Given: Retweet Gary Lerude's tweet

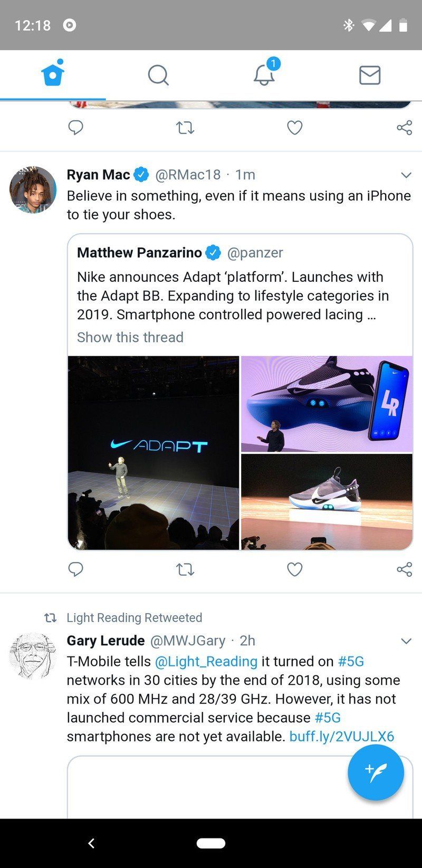Looking at the screenshot, I should [185, 127].
